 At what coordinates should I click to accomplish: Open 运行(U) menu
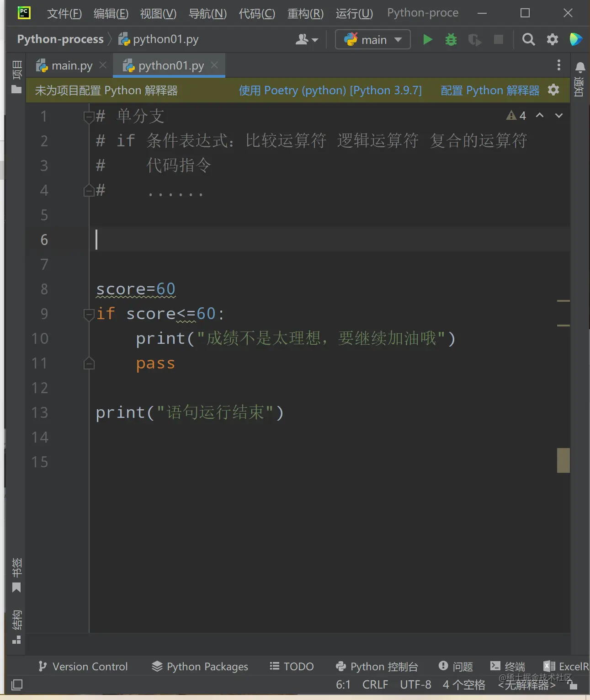pos(354,13)
